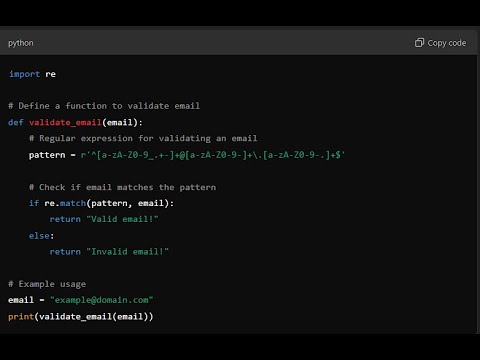
Task: Click the 'print(validate_email(email))' line
Action: pyautogui.click(x=81, y=316)
